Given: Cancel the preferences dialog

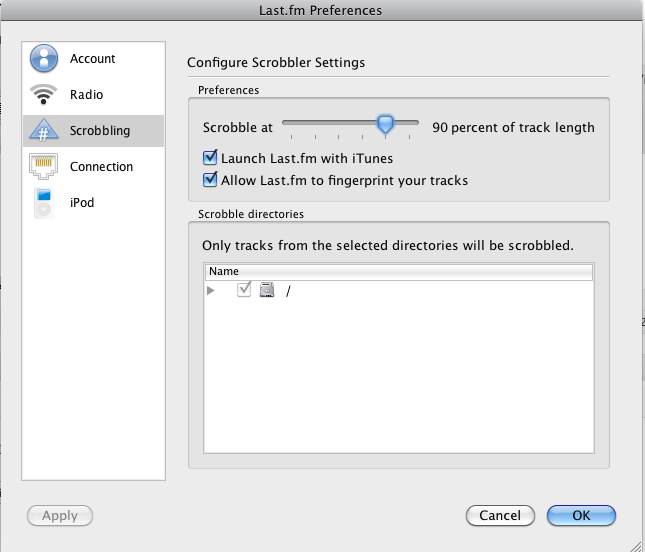Looking at the screenshot, I should coord(500,515).
